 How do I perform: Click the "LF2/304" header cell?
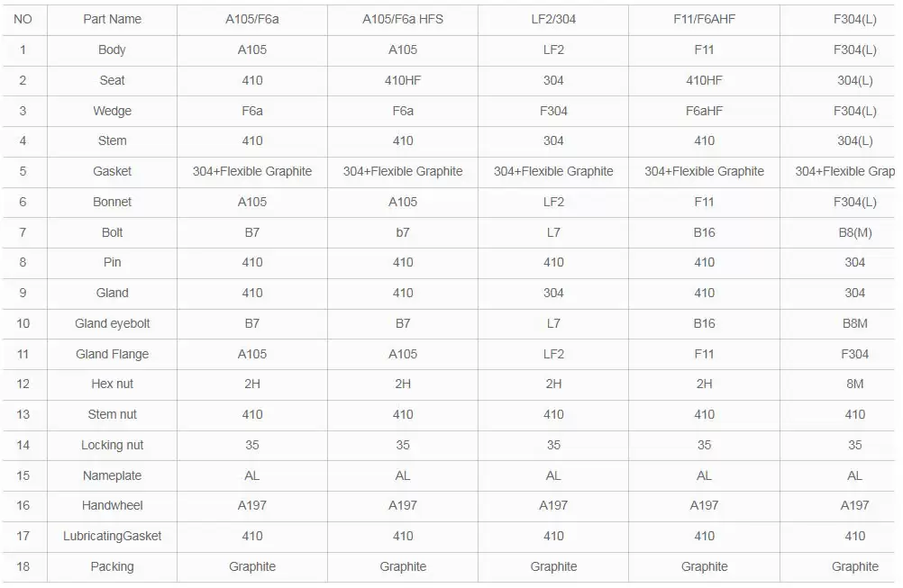(x=552, y=19)
